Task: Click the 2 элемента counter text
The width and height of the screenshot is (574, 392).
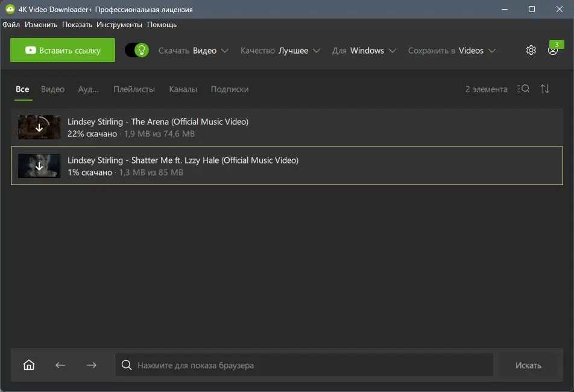Action: point(486,89)
